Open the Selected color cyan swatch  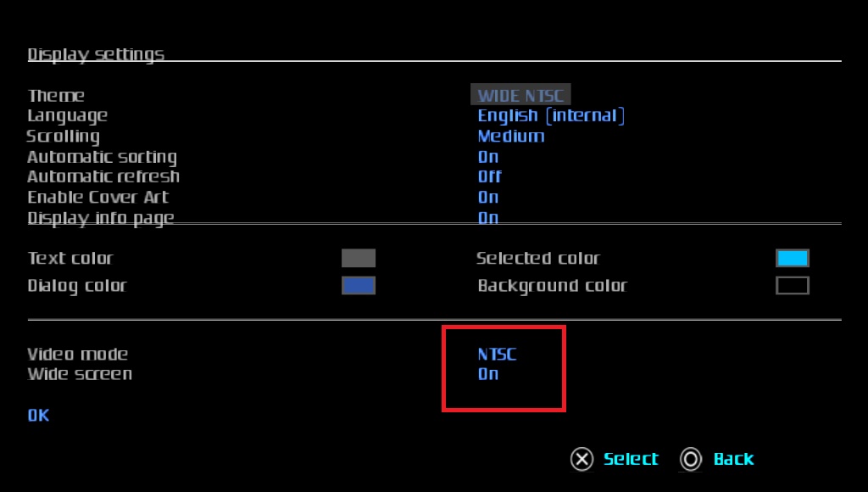pos(793,258)
